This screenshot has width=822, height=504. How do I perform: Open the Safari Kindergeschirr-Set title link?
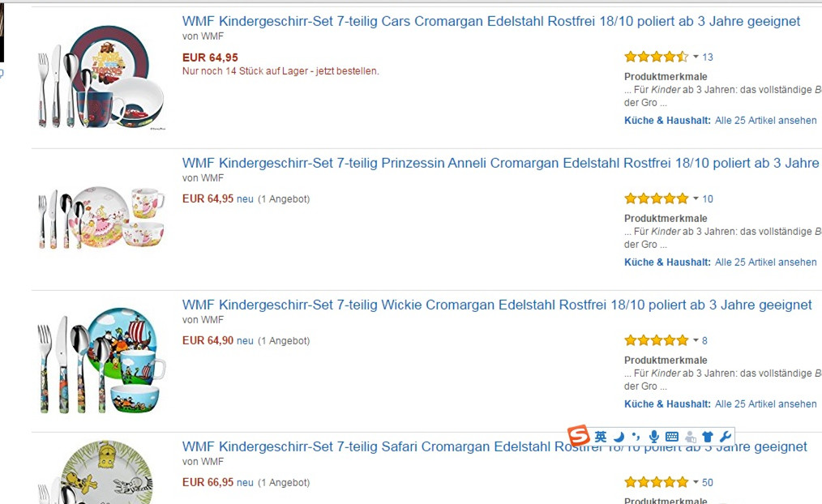(x=494, y=447)
